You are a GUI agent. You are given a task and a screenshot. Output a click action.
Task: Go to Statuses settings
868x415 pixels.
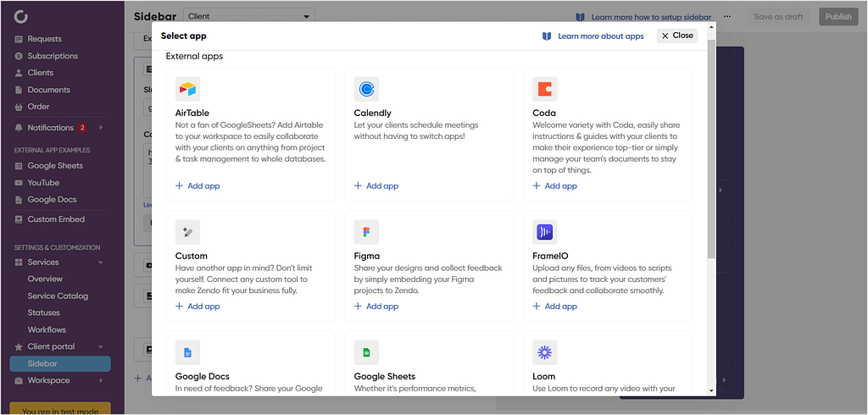44,313
